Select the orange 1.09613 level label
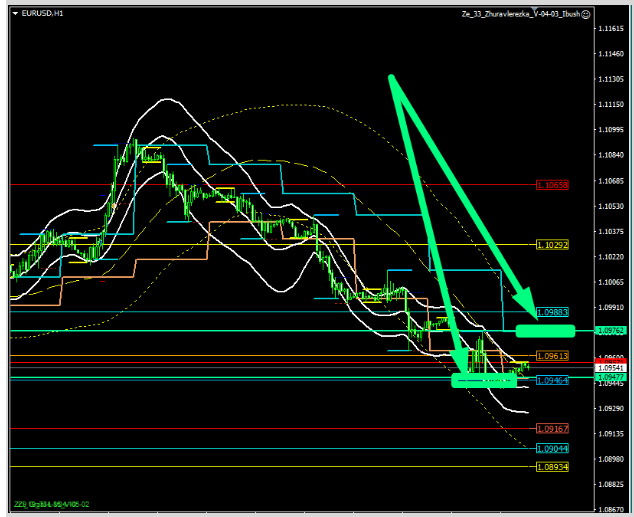The width and height of the screenshot is (634, 517). [x=552, y=356]
